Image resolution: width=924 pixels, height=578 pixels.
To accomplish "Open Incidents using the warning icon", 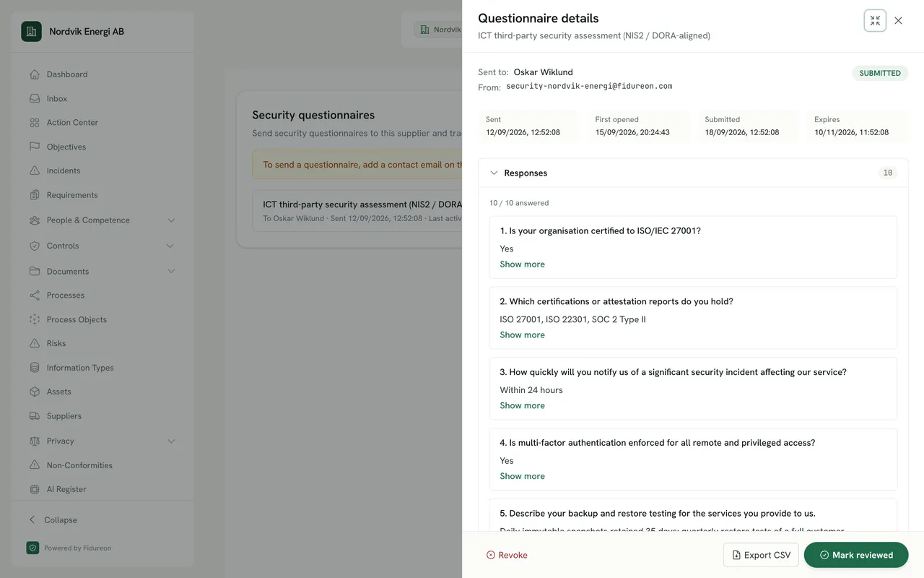I will coord(35,171).
